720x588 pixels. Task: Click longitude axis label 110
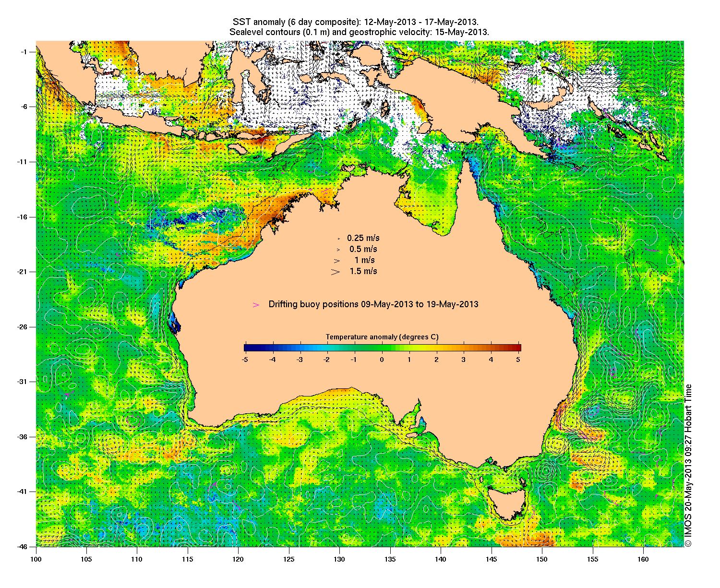(137, 559)
